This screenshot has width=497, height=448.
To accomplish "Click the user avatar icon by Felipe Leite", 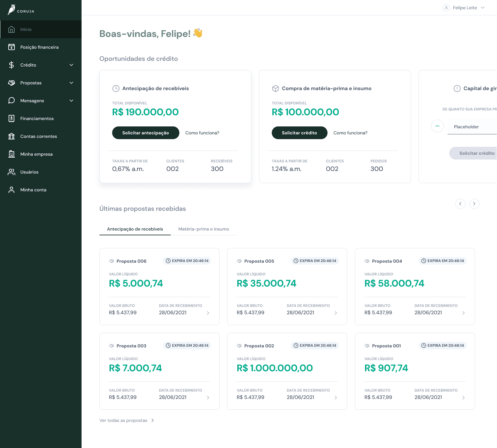I will point(446,8).
